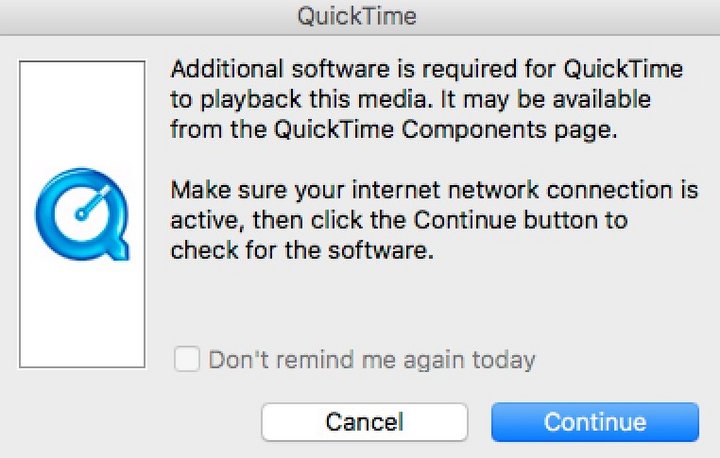Click the "Additional software is required" text line

(427, 69)
